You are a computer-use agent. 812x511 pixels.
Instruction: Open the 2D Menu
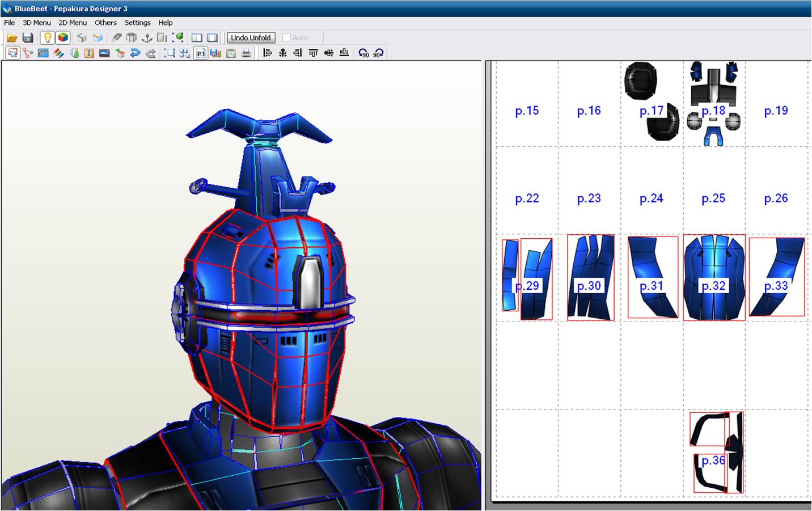tap(73, 23)
